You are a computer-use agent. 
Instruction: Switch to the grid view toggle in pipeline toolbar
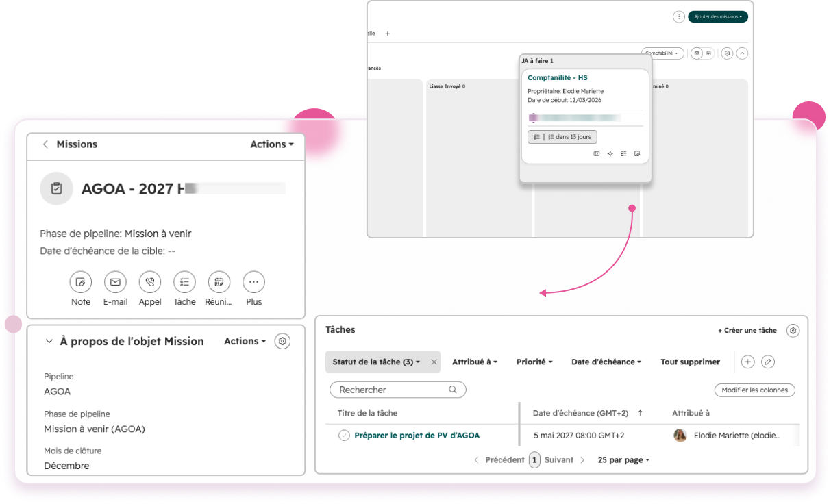click(709, 53)
